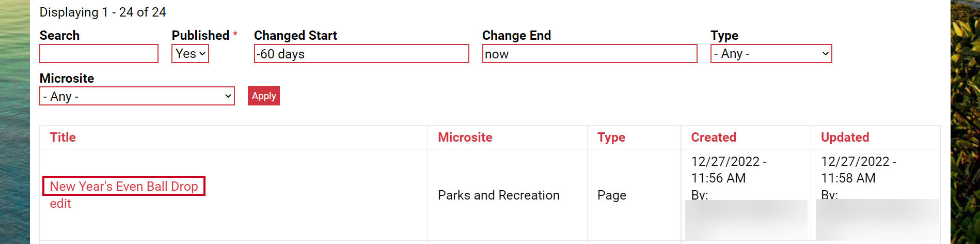
Task: Apply the content filters
Action: 264,96
